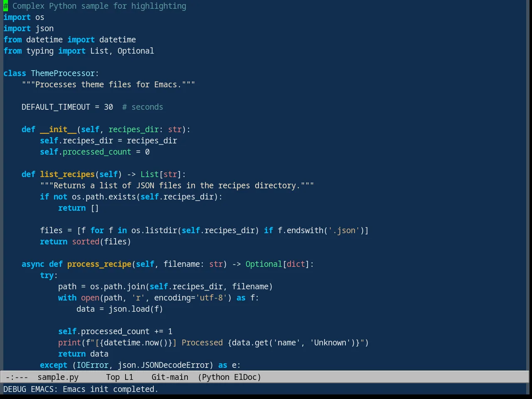Click the __init__ method name

[58, 129]
